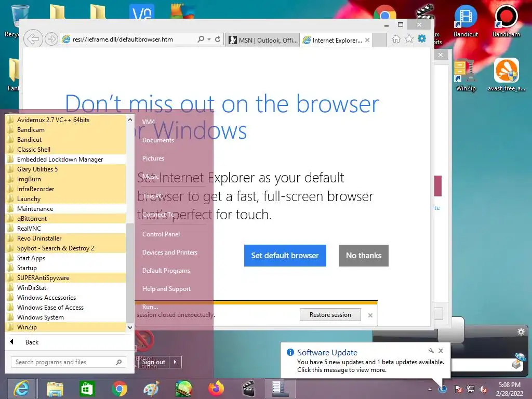
Task: Open the WinZip start menu folder
Action: [65, 327]
